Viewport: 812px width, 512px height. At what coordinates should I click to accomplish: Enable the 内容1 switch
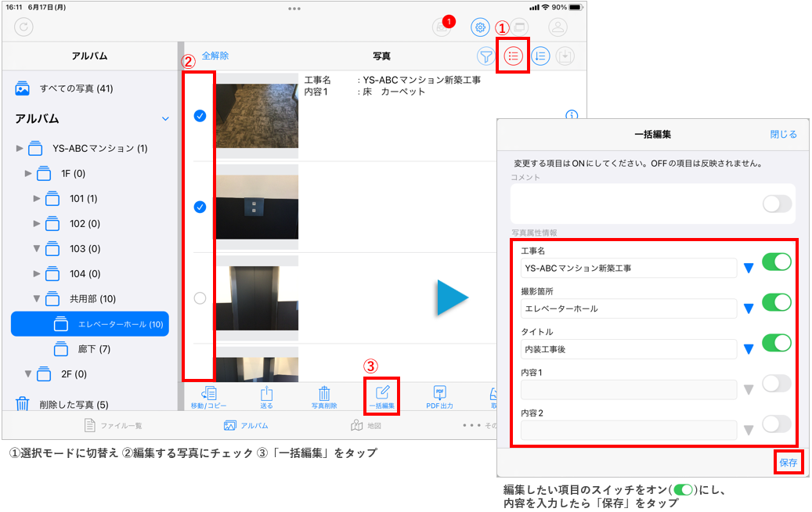coord(777,383)
